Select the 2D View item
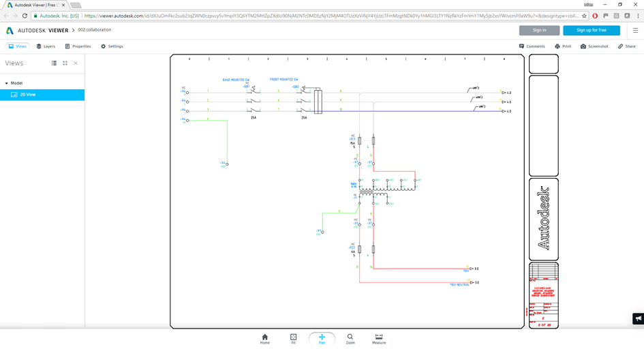This screenshot has height=349, width=644. pos(42,95)
